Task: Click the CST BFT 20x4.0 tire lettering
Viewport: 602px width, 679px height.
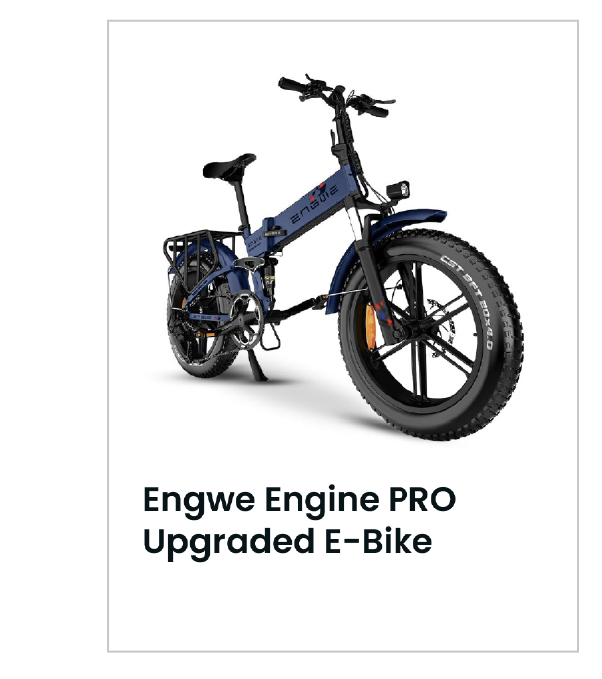Action: [x=469, y=300]
